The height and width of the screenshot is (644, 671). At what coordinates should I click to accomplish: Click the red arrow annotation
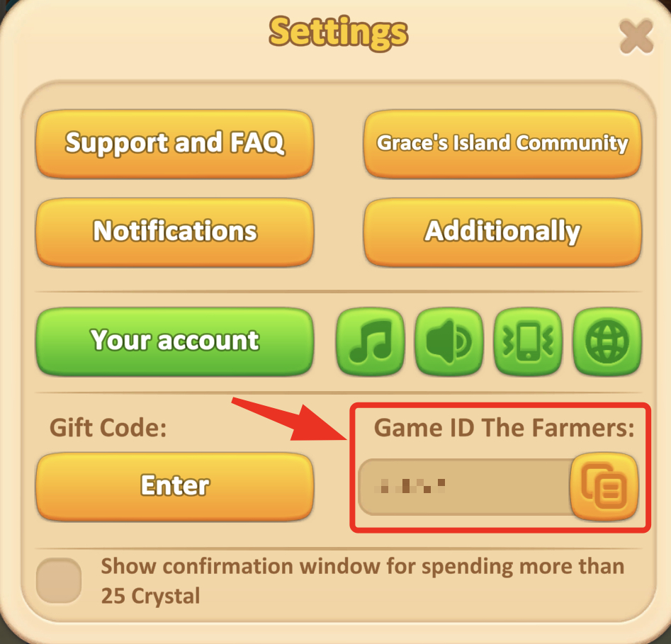coord(290,420)
